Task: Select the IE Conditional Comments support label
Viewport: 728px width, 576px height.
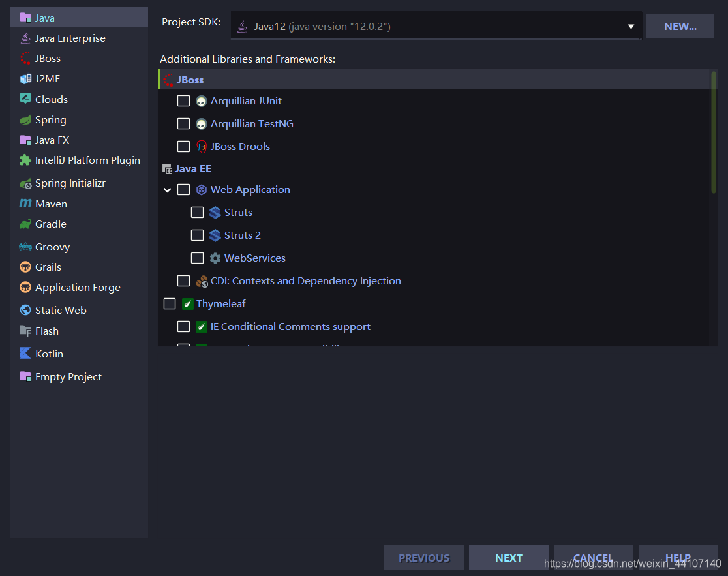Action: click(x=290, y=327)
